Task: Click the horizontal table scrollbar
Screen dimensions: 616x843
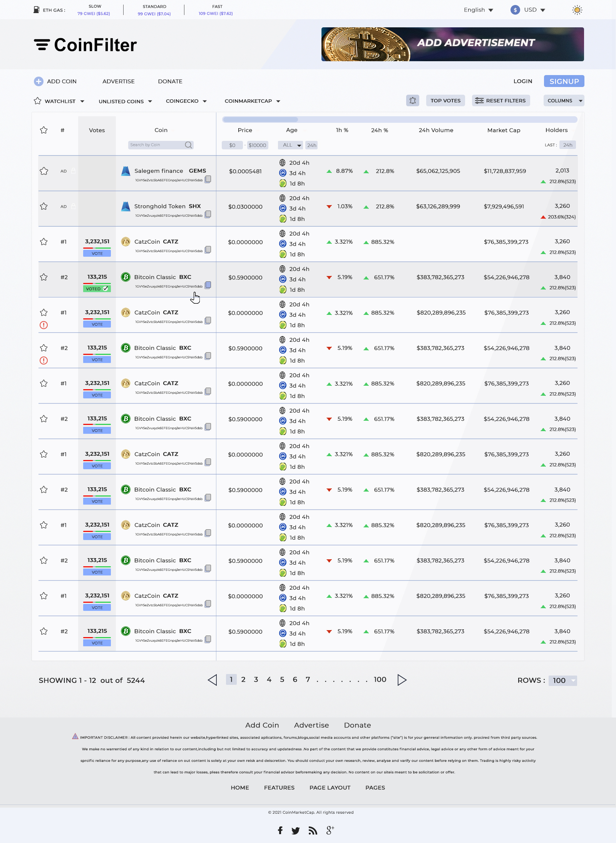Action: click(400, 119)
